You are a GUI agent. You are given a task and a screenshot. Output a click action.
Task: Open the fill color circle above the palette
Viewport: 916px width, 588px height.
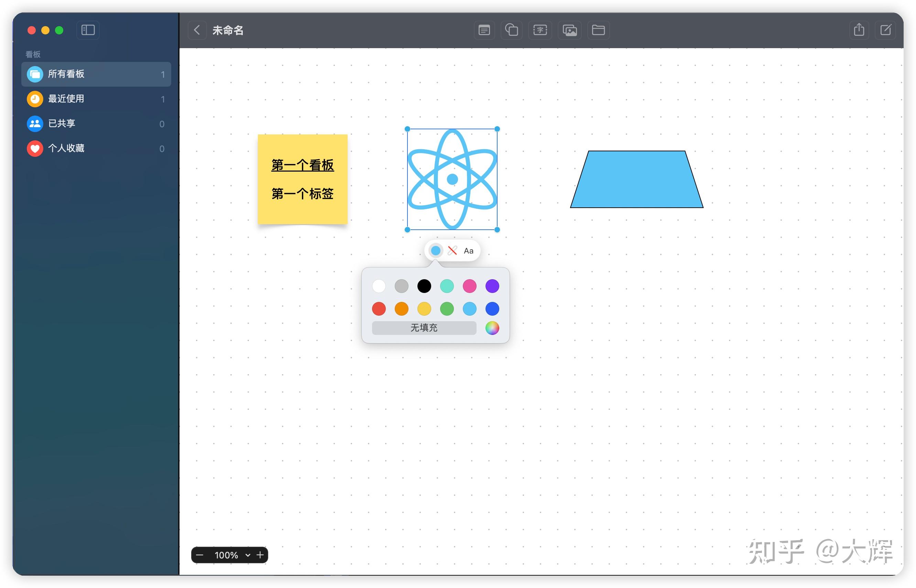(436, 250)
